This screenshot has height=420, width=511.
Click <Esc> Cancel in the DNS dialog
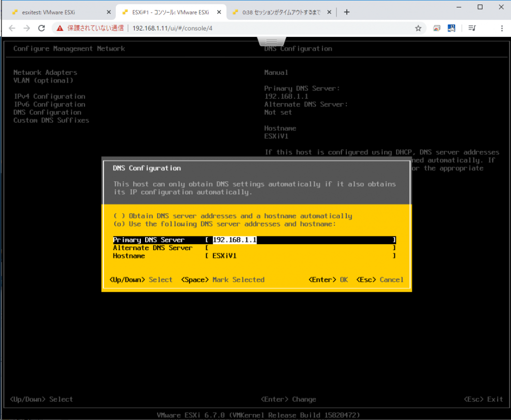pyautogui.click(x=380, y=280)
